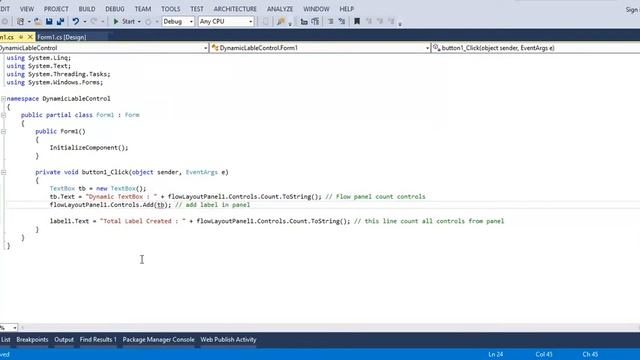Screen dimensions: 640x360
Task: Click the 'using System.Windows.Forms;' line
Action: point(55,82)
